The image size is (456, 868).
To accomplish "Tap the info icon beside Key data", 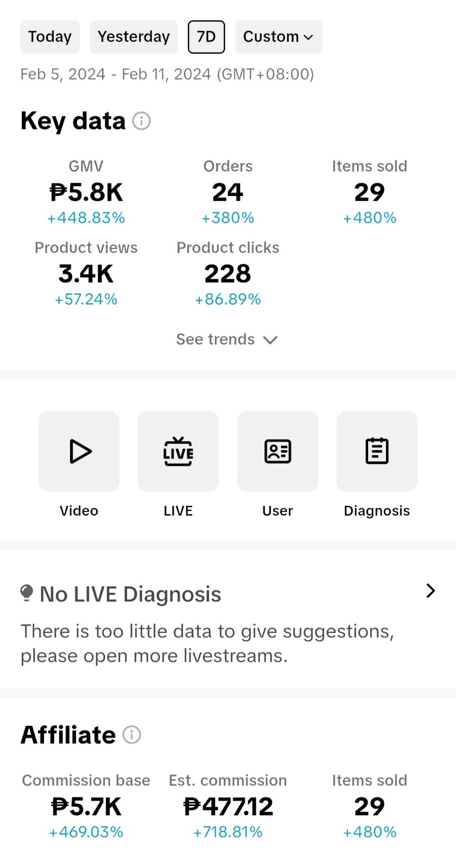I will pos(142,121).
